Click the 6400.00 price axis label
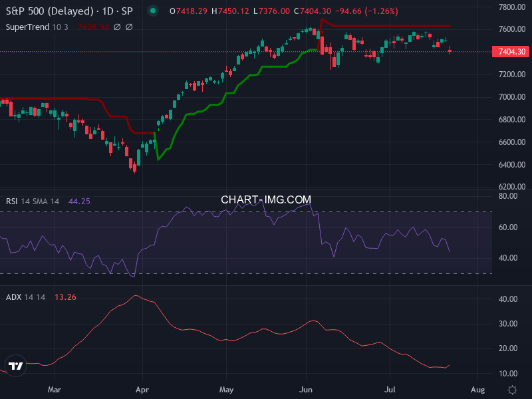This screenshot has width=532, height=399. click(512, 164)
